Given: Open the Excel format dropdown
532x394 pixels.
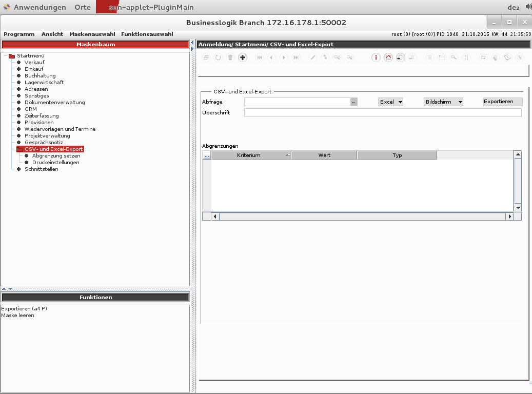Looking at the screenshot, I should coord(390,102).
